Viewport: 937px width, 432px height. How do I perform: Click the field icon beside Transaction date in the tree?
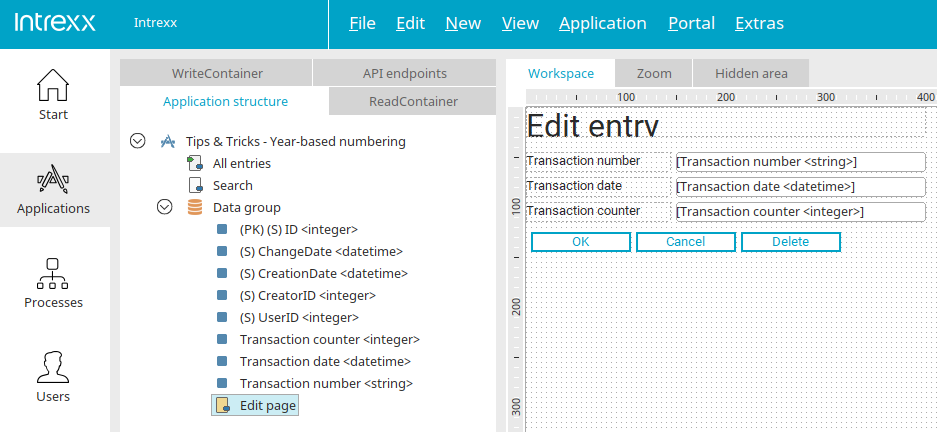tap(222, 361)
